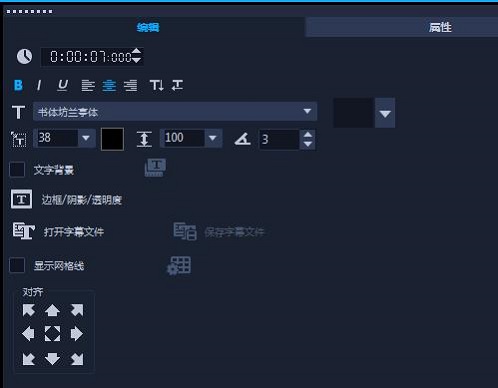Click the rotation angle field showing 3
The image size is (498, 388).
pyautogui.click(x=279, y=140)
